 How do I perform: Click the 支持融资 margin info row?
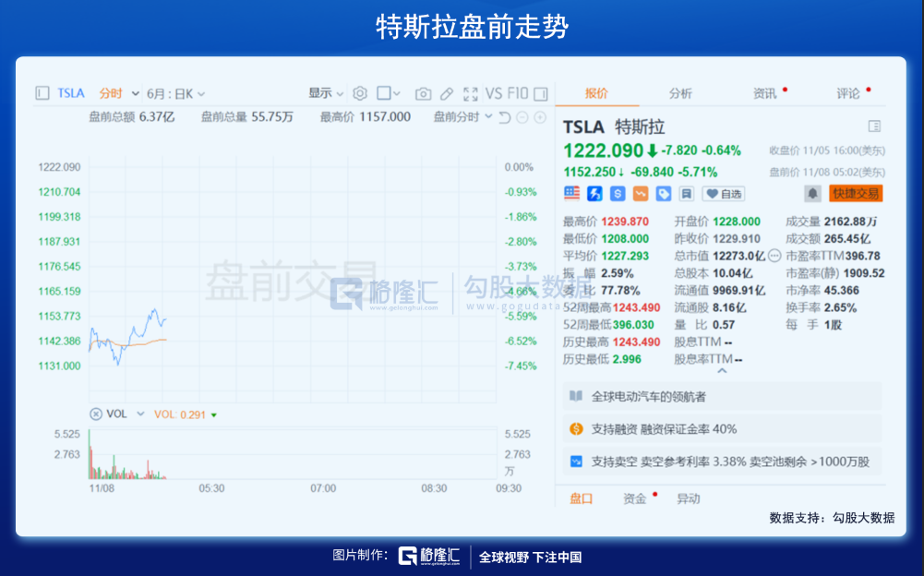(722, 428)
